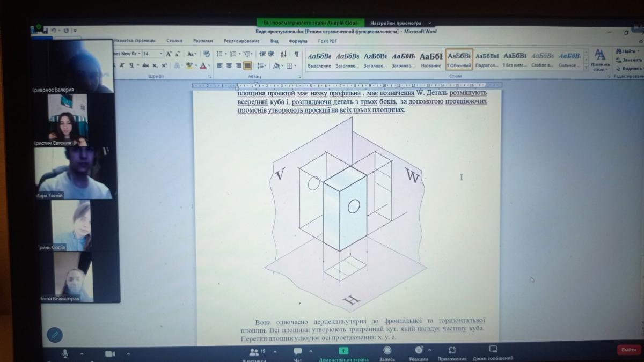Click the show paragraph marks icon
Viewport: 644px width, 362px height.
pyautogui.click(x=296, y=54)
